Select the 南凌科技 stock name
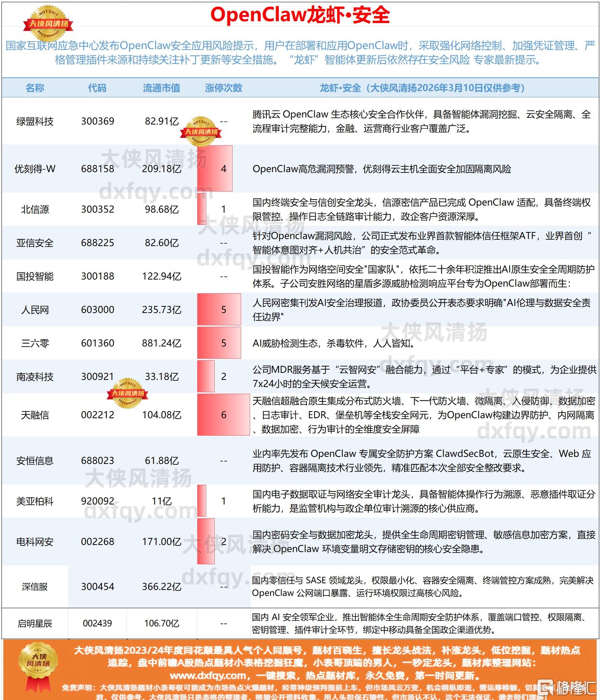 pos(35,377)
